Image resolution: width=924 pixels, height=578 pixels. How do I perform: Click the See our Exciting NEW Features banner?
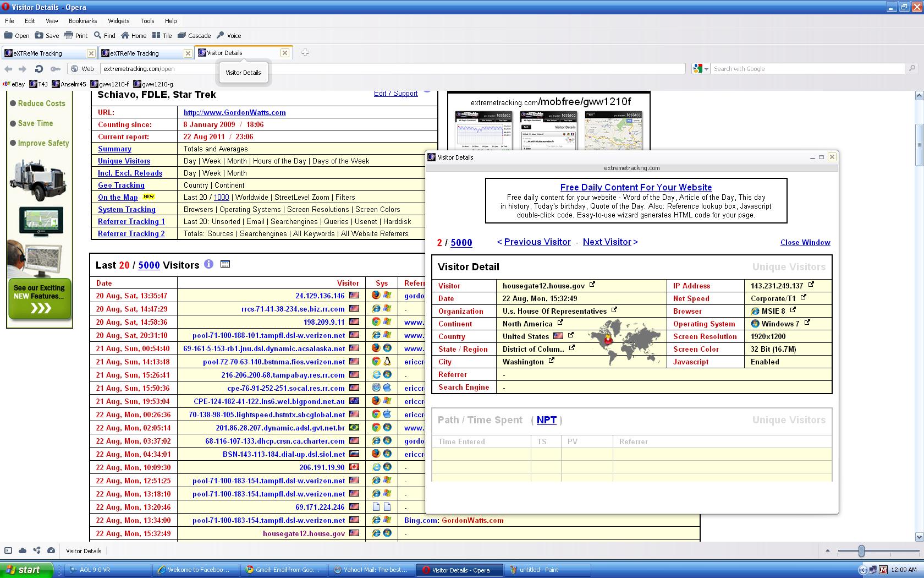pyautogui.click(x=40, y=299)
